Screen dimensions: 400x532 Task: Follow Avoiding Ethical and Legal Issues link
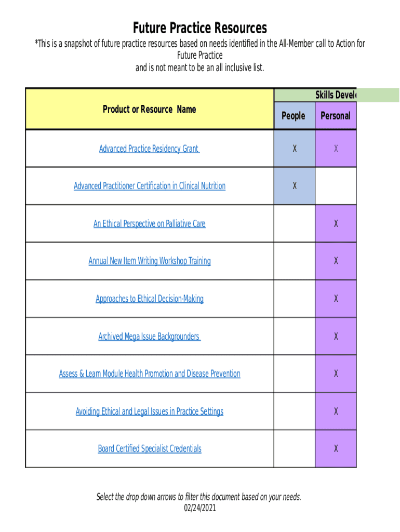tap(150, 411)
